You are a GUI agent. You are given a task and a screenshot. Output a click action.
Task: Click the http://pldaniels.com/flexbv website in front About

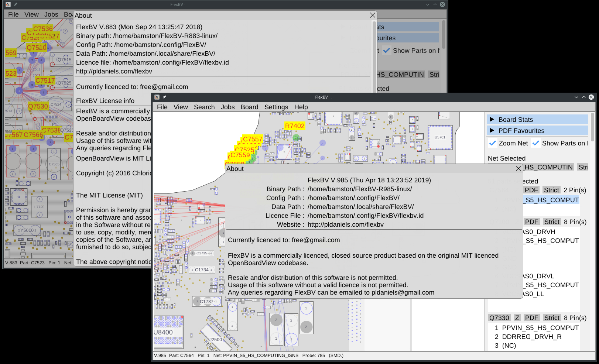coord(346,224)
